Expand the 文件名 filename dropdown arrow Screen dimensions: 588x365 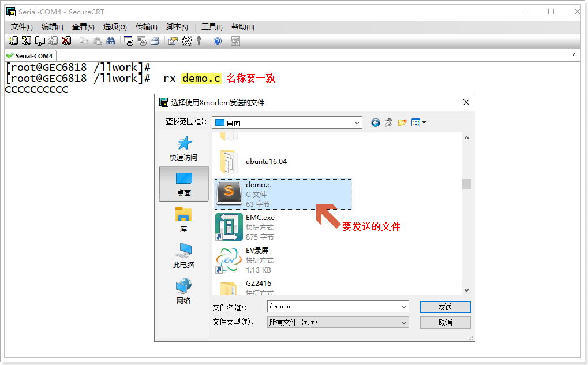click(x=404, y=307)
